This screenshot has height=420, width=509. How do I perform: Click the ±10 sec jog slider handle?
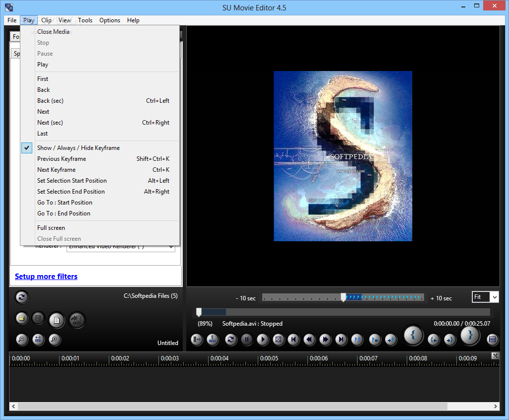pos(343,297)
